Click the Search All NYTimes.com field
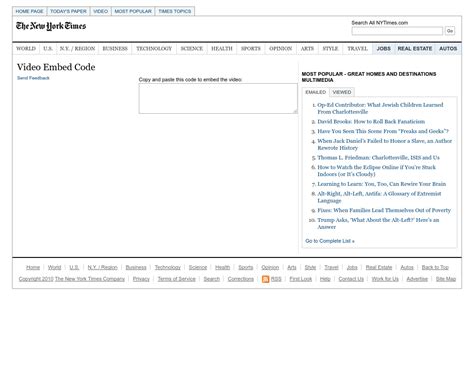 click(x=397, y=31)
